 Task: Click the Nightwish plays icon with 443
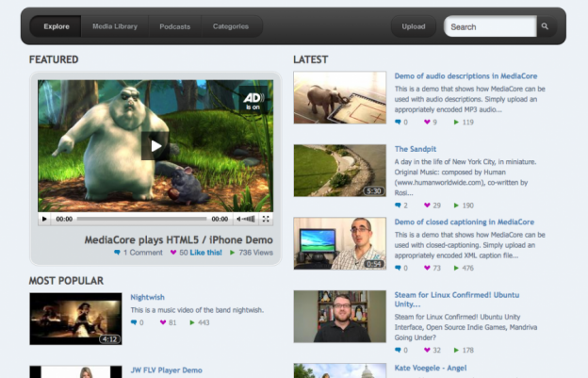[x=192, y=322]
